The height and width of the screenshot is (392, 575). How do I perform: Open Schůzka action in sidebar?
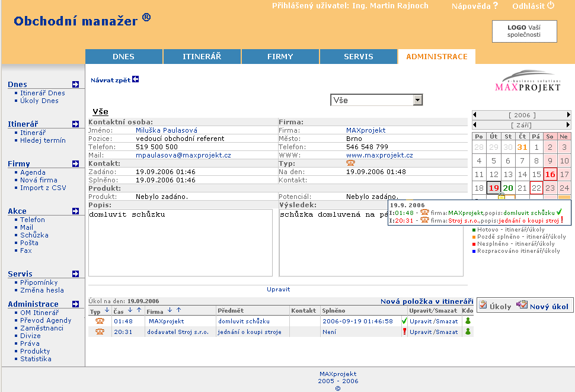[34, 235]
